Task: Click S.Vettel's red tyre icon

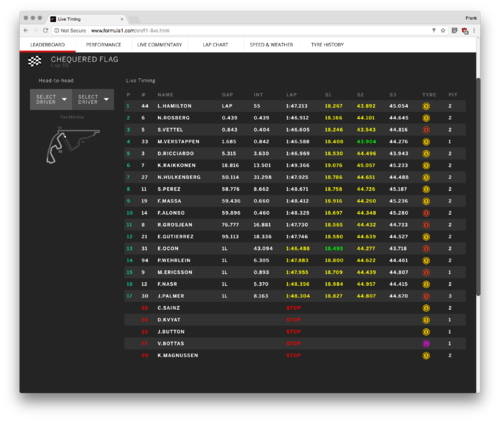Action: coord(426,130)
